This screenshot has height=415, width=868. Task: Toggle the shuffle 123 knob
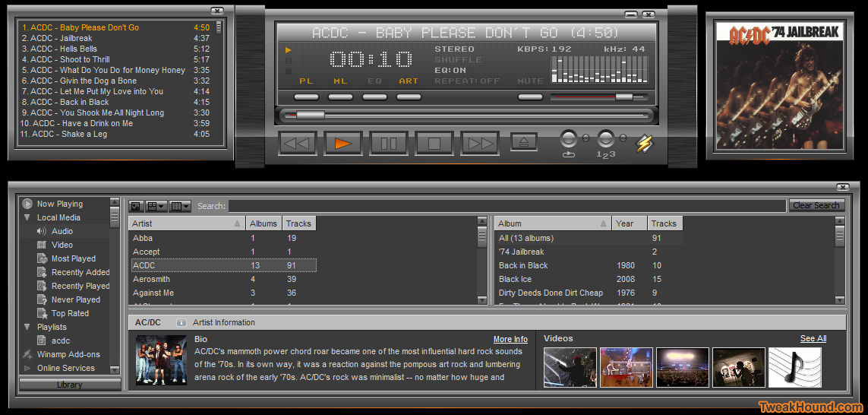(606, 138)
